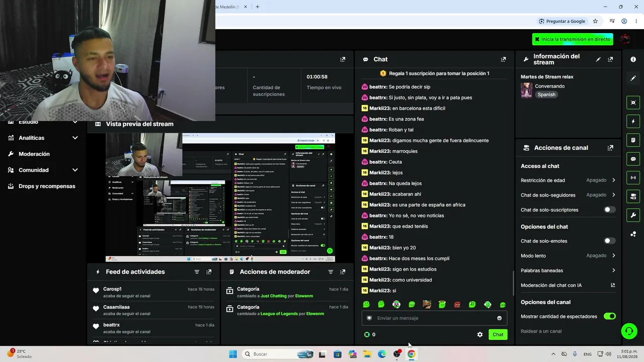The width and height of the screenshot is (644, 362).
Task: Click the Spanish language tag
Action: click(x=546, y=95)
